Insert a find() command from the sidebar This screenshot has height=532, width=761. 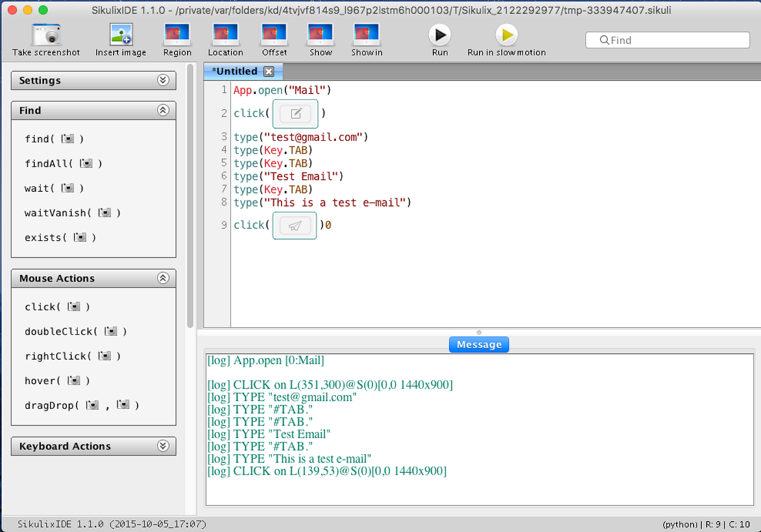tap(53, 139)
